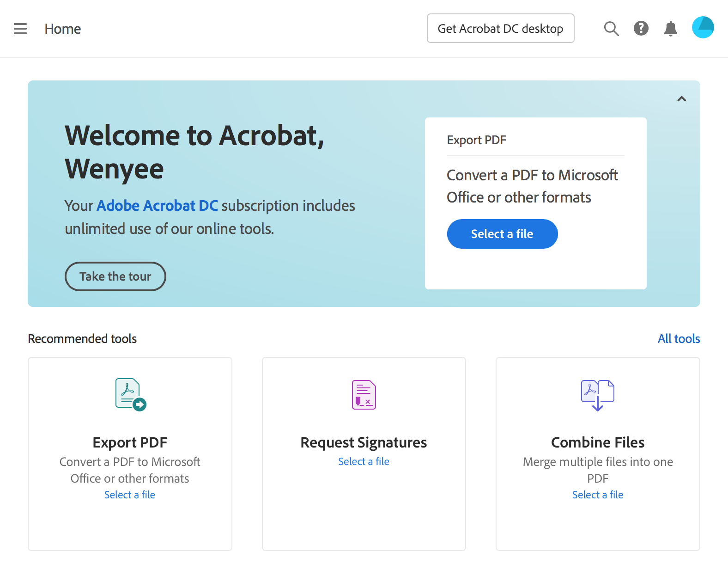The width and height of the screenshot is (728, 564).
Task: Follow the Adobe Acrobat DC link
Action: [x=157, y=206]
